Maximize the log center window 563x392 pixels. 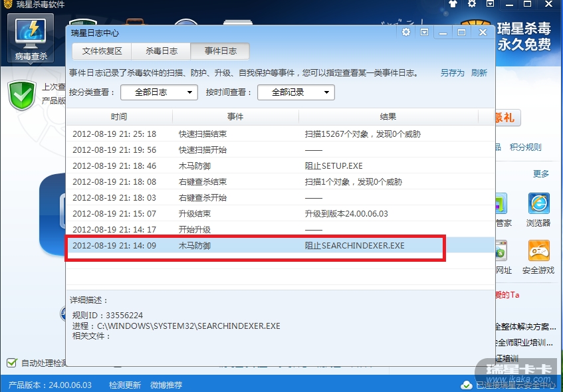point(461,33)
